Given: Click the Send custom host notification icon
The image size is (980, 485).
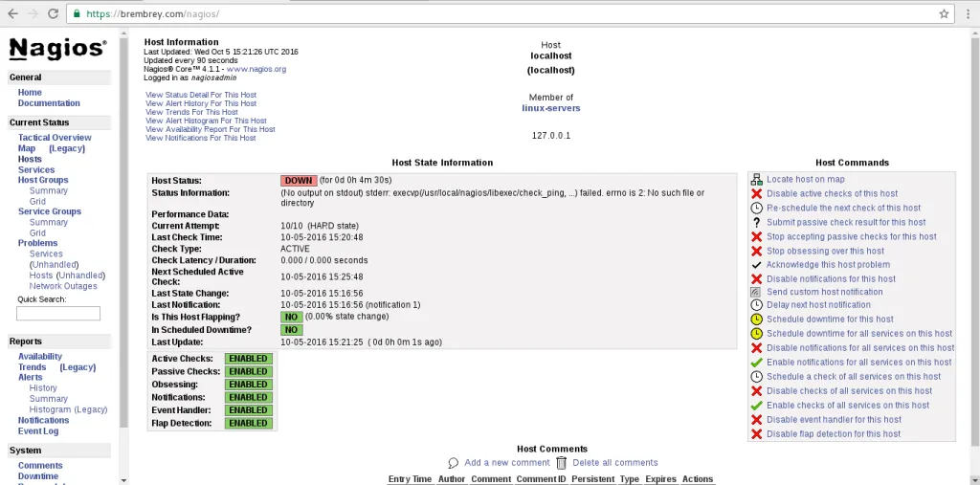Looking at the screenshot, I should pos(756,292).
